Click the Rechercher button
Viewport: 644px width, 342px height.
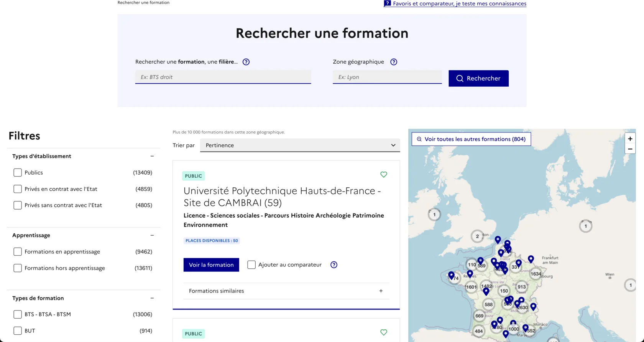click(x=479, y=78)
